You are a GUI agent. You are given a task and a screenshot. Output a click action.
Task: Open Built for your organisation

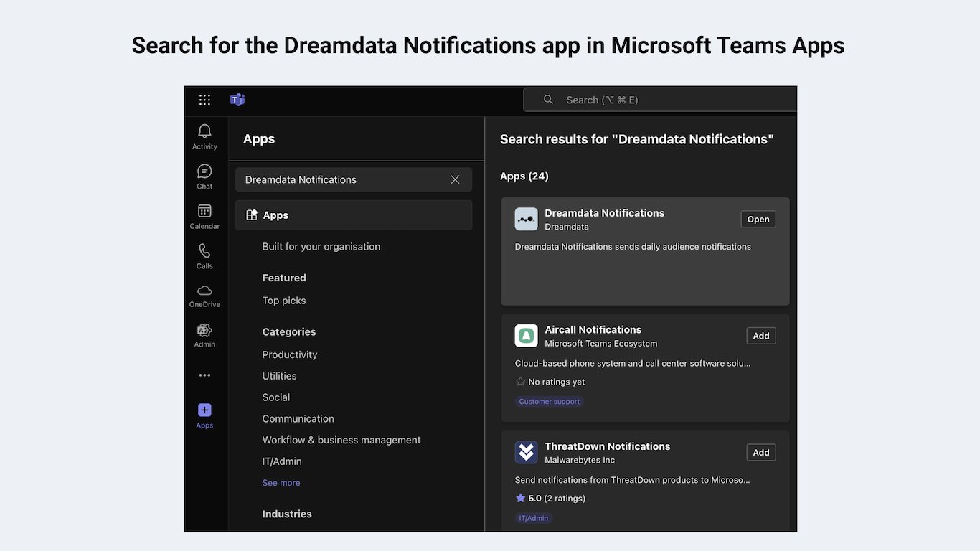pos(321,247)
